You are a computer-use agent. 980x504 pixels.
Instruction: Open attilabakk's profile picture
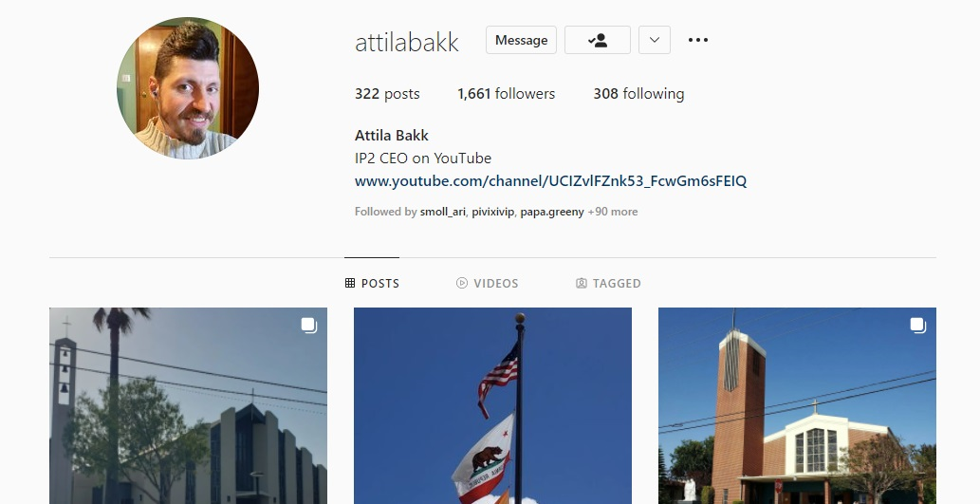click(x=188, y=88)
